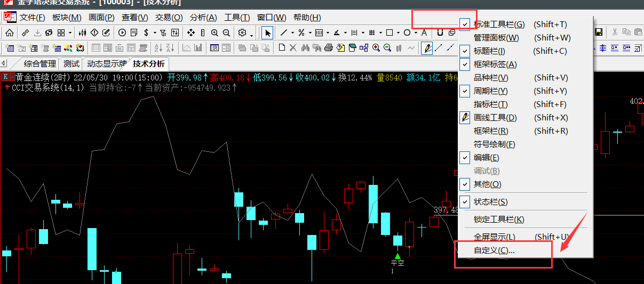
Task: Click the binoculars find icon
Action: click(305, 47)
